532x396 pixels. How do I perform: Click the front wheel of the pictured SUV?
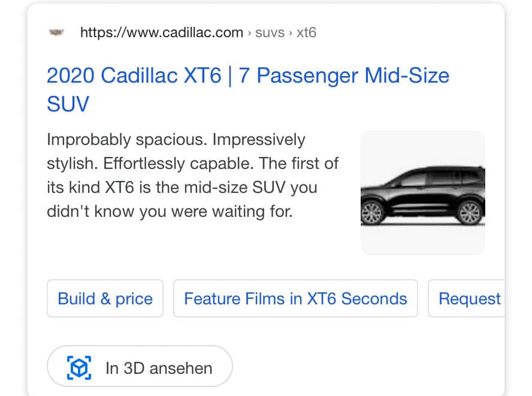[372, 213]
